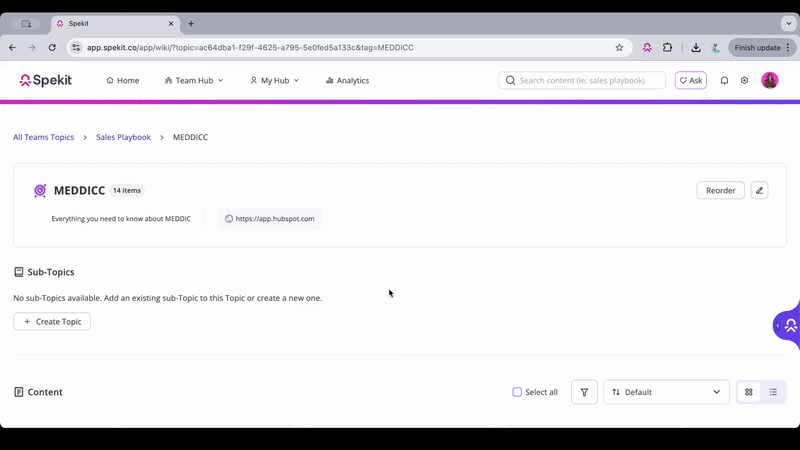Go to All Teams Topics breadcrumb

pyautogui.click(x=43, y=137)
